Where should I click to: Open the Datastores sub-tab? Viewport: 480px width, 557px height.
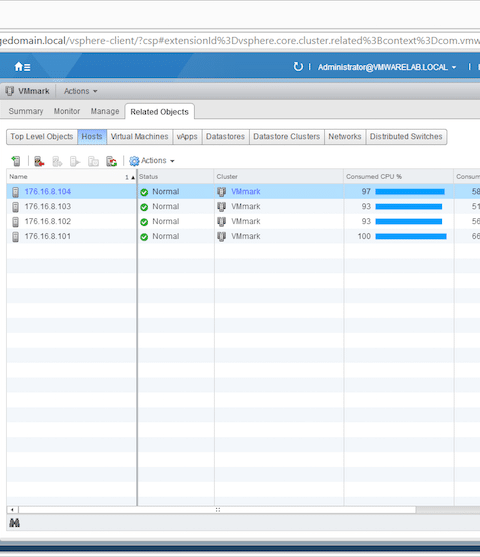[x=225, y=137]
